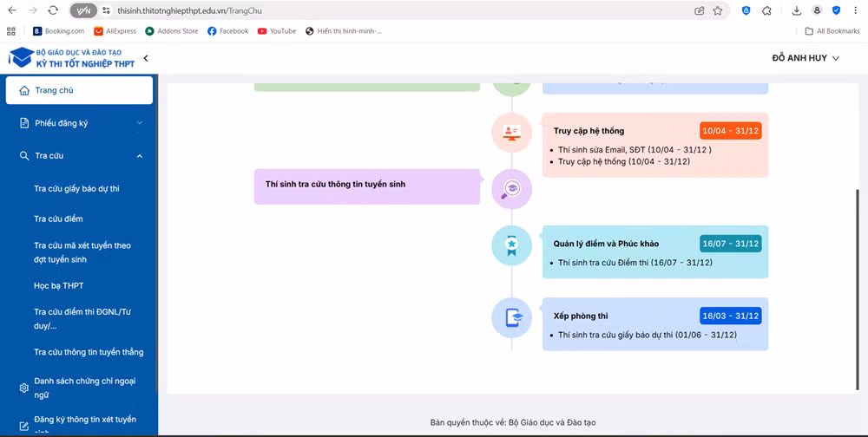The width and height of the screenshot is (868, 437).
Task: Select the Truy cập hệ thống card title
Action: click(x=589, y=131)
